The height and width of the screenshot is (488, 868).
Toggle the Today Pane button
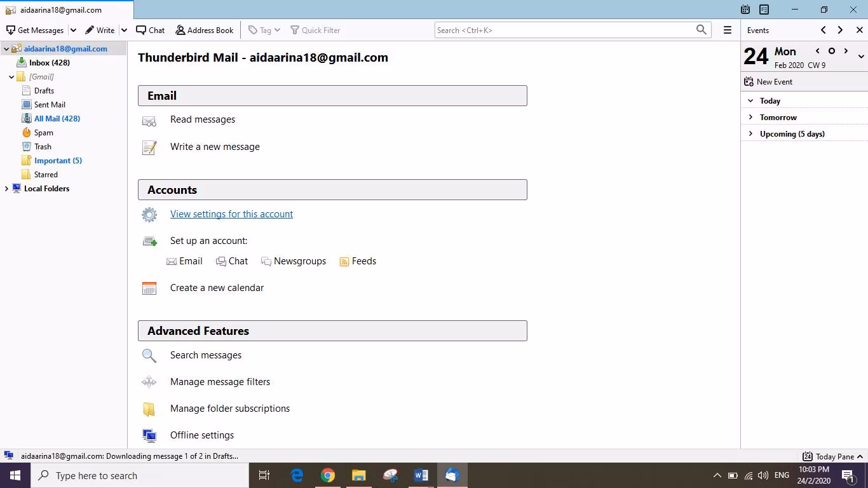tap(833, 456)
